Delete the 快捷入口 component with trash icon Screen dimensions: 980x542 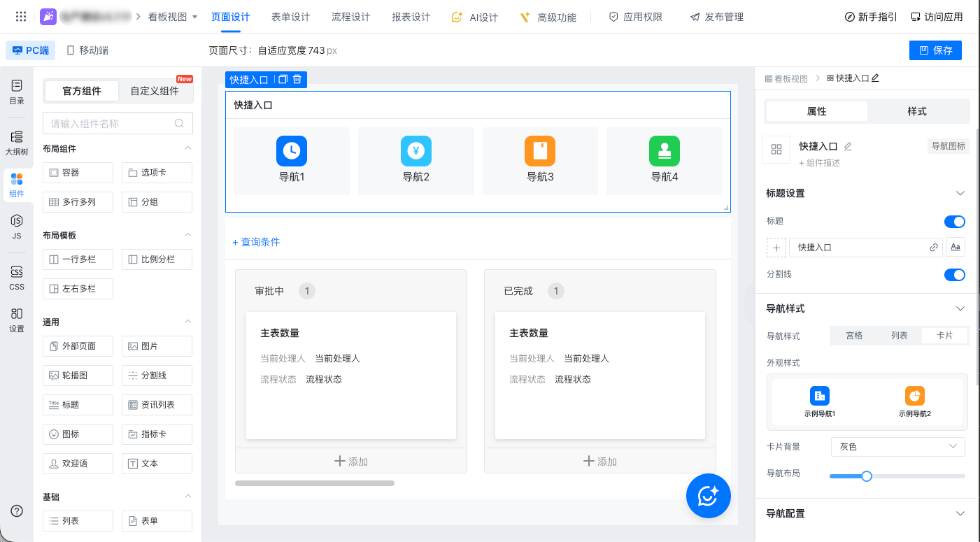(297, 80)
